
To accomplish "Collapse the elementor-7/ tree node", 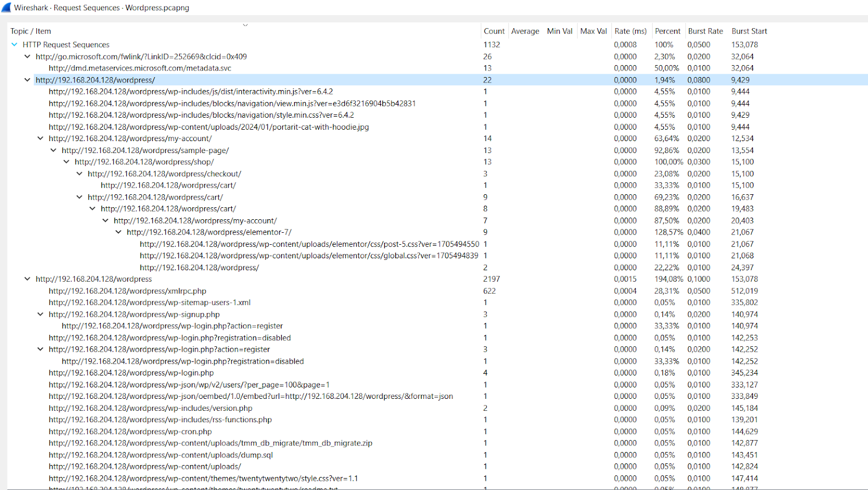I will [x=118, y=232].
